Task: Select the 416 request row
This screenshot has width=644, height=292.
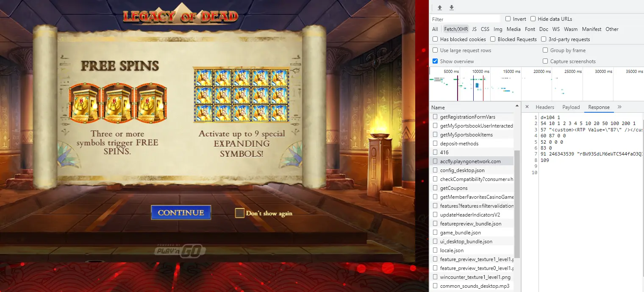Action: [472, 153]
